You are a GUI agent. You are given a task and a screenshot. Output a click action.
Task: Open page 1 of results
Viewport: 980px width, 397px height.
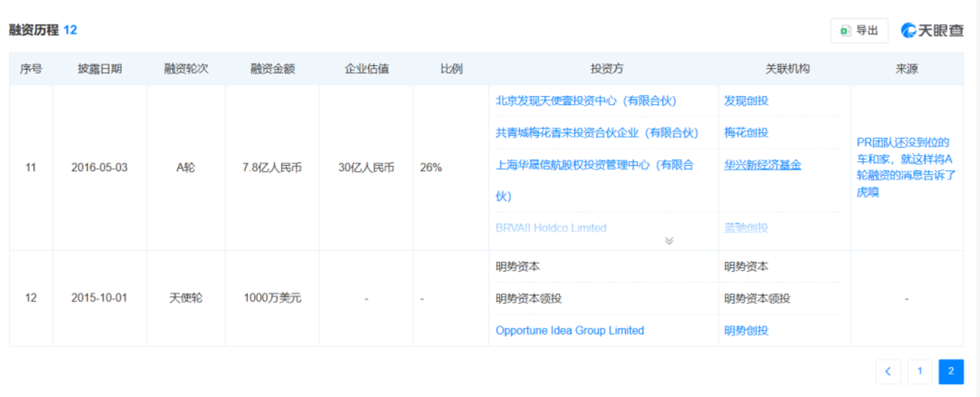click(920, 371)
